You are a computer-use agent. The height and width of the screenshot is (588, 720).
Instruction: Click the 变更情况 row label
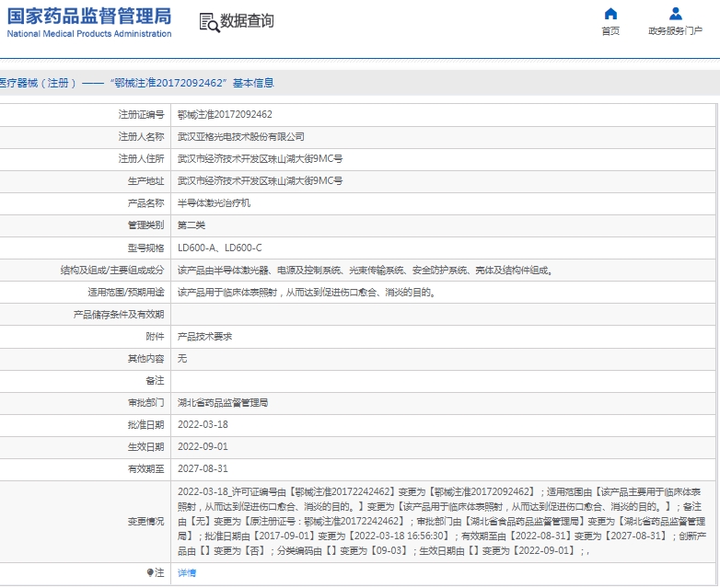(x=146, y=522)
